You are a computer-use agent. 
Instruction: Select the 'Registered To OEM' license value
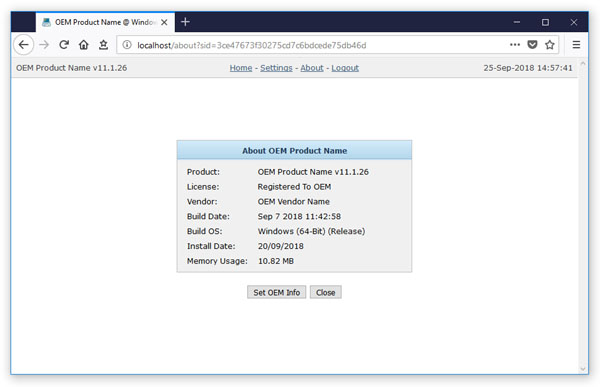pyautogui.click(x=294, y=187)
